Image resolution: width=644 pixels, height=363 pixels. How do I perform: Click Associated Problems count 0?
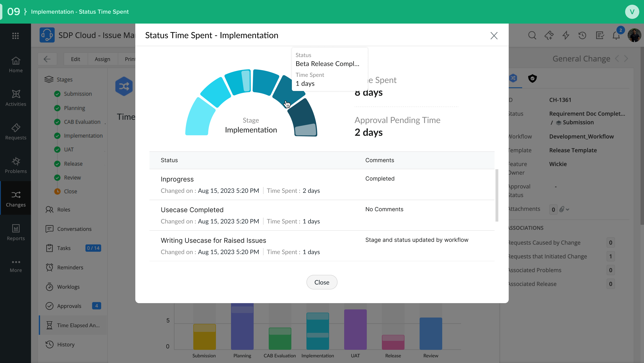(611, 270)
